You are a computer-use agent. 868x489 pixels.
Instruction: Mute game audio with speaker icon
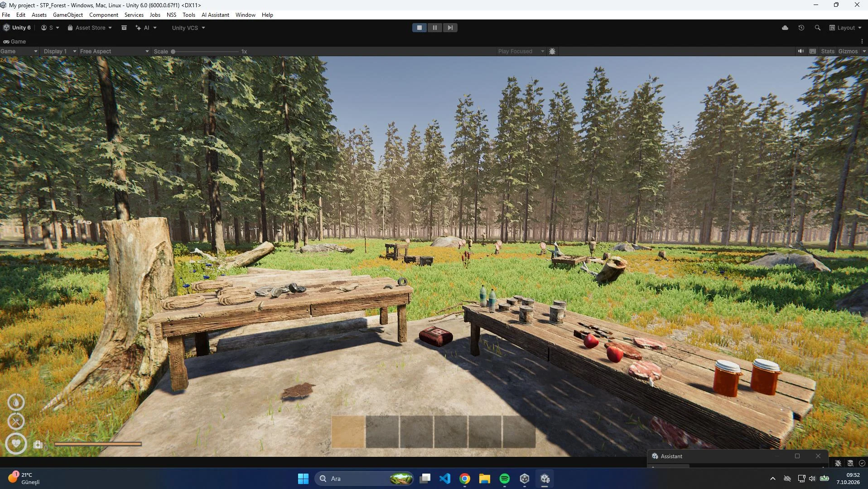point(800,51)
